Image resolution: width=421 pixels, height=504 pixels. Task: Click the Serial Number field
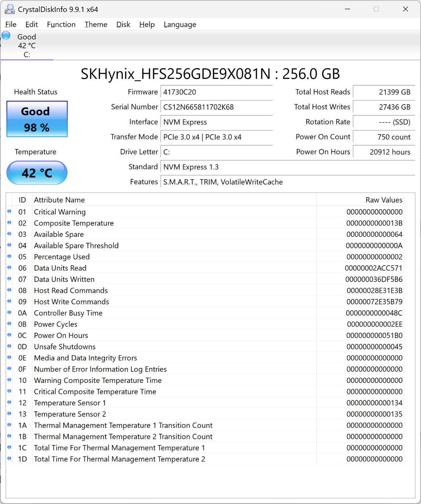[x=216, y=107]
